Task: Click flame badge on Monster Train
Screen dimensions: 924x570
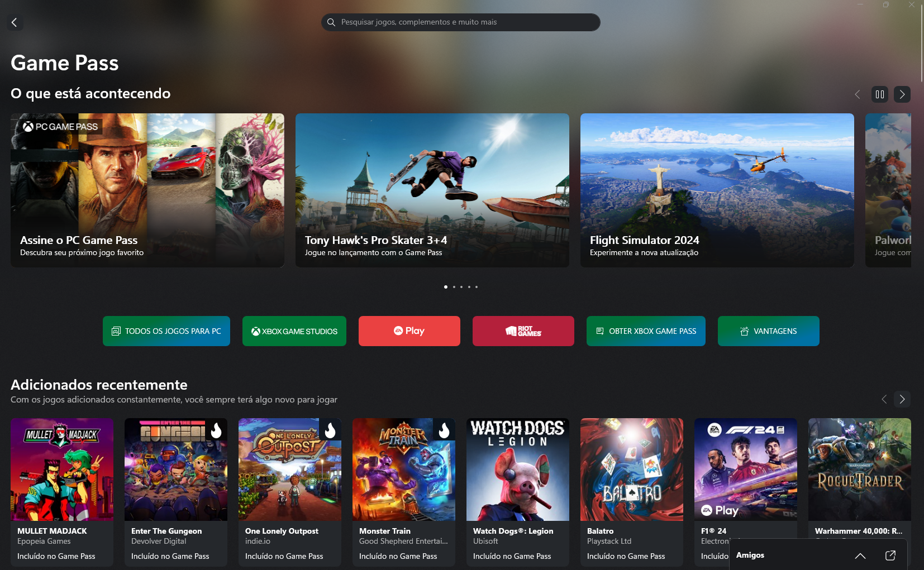Action: coord(444,430)
